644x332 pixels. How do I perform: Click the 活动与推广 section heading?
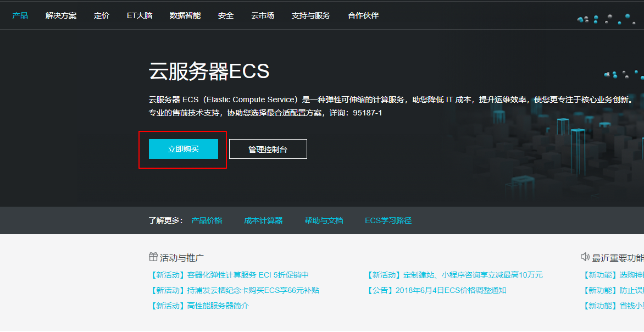181,258
